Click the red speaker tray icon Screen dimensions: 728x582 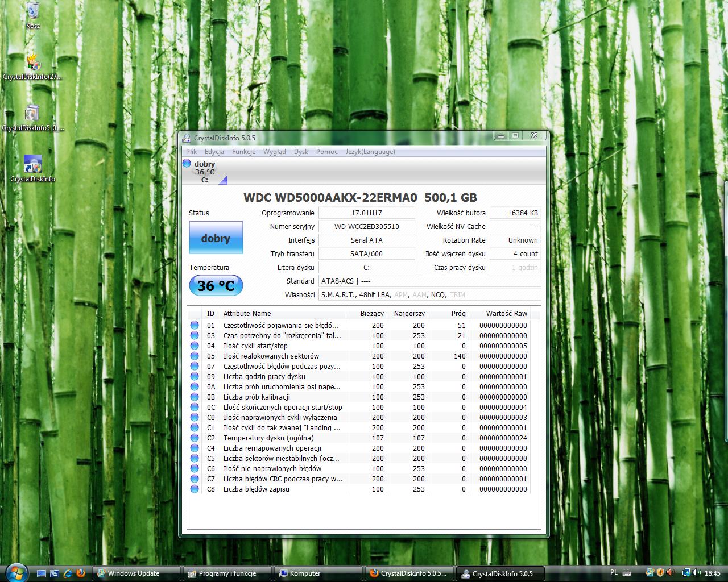[x=670, y=573]
